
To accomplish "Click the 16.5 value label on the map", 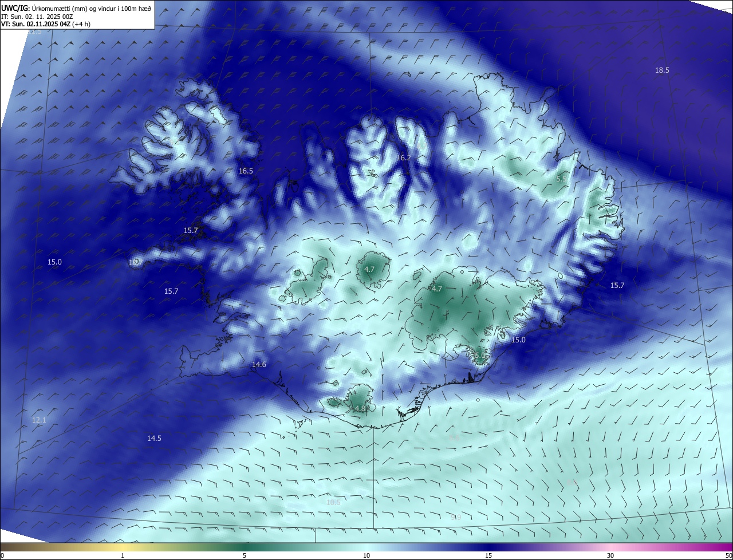I will click(x=246, y=171).
